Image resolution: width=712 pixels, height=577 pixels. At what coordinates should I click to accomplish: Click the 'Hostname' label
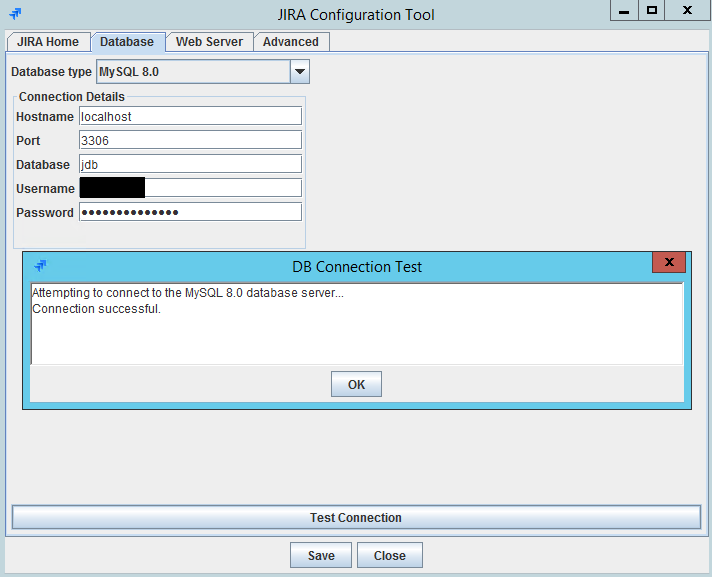pyautogui.click(x=45, y=117)
